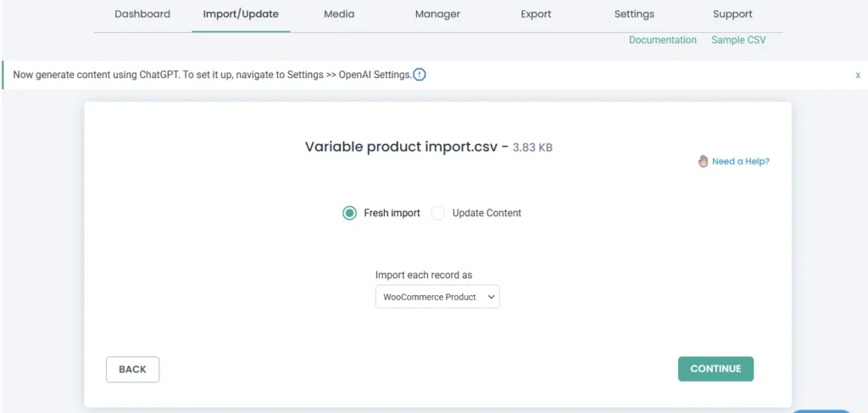Click the Need a Help? link
Screen dimensions: 868x413
(x=740, y=161)
